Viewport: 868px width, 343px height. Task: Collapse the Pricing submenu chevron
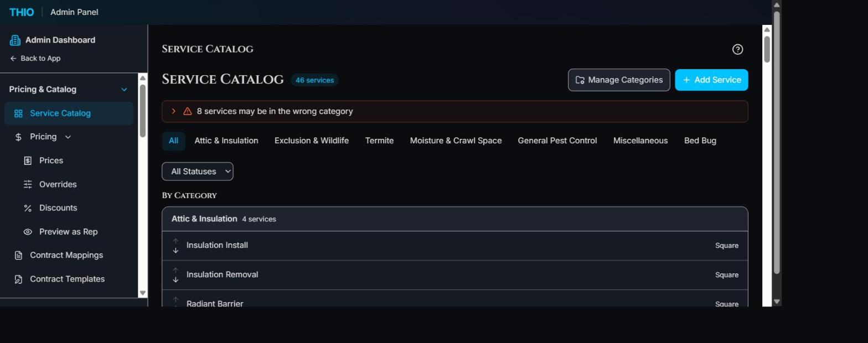68,137
